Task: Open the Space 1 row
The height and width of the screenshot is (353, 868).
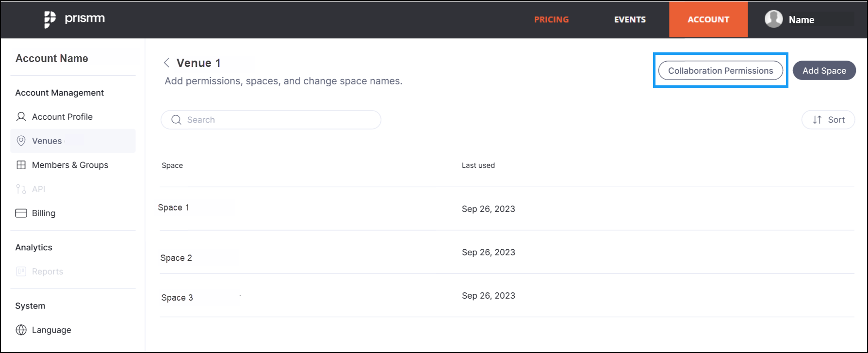Action: [x=507, y=209]
